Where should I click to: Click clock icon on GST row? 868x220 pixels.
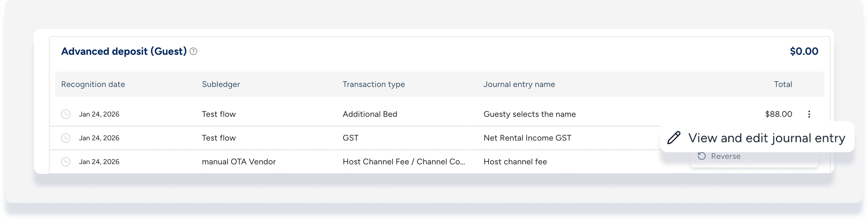pyautogui.click(x=66, y=138)
